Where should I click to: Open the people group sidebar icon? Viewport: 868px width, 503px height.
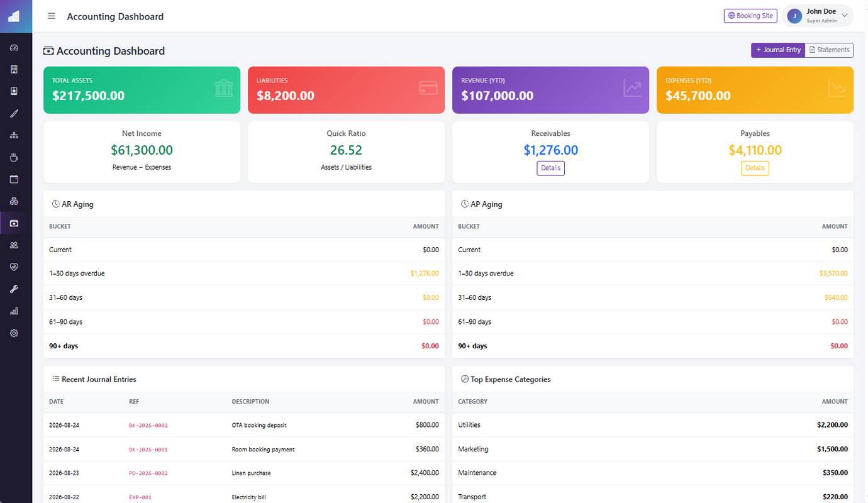coord(14,245)
